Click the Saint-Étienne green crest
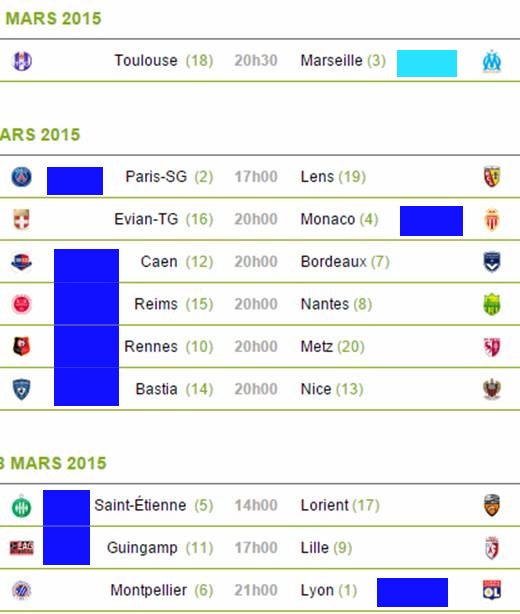 tap(22, 506)
